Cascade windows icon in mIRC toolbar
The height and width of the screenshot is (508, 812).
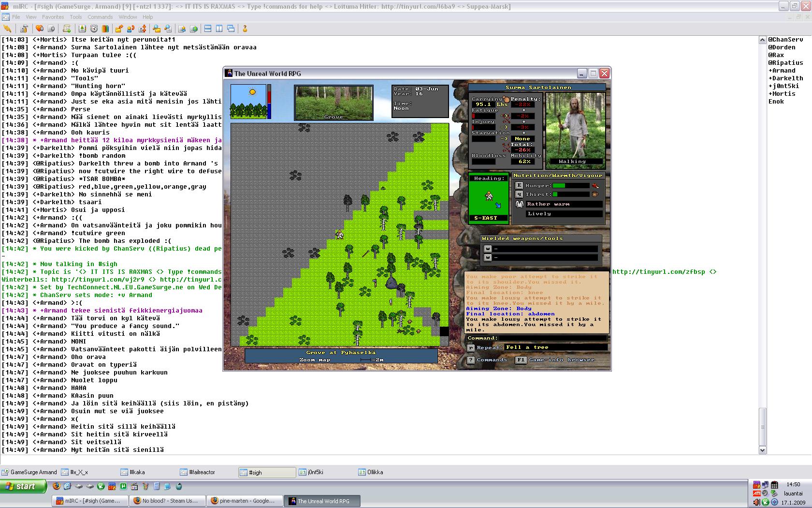pyautogui.click(x=231, y=29)
